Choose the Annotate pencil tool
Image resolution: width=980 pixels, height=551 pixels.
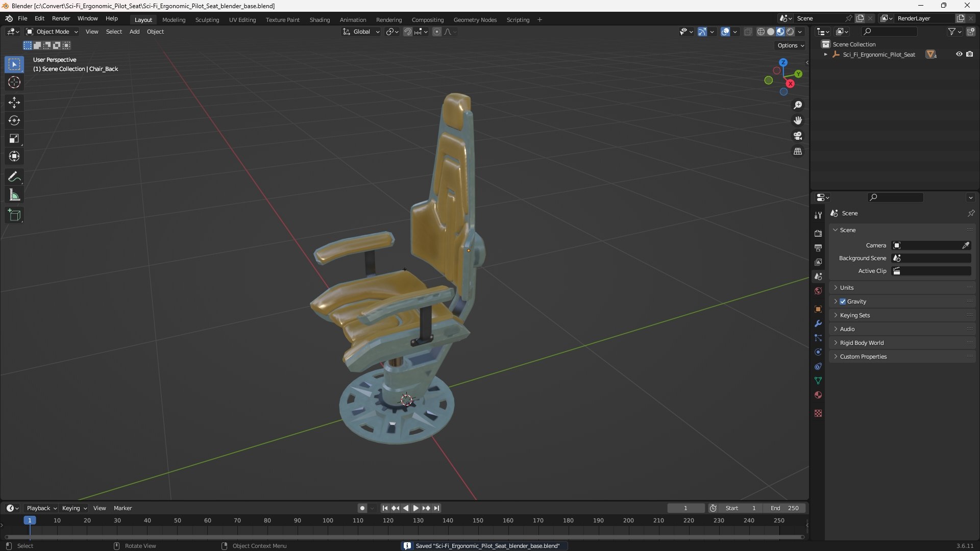(x=14, y=177)
